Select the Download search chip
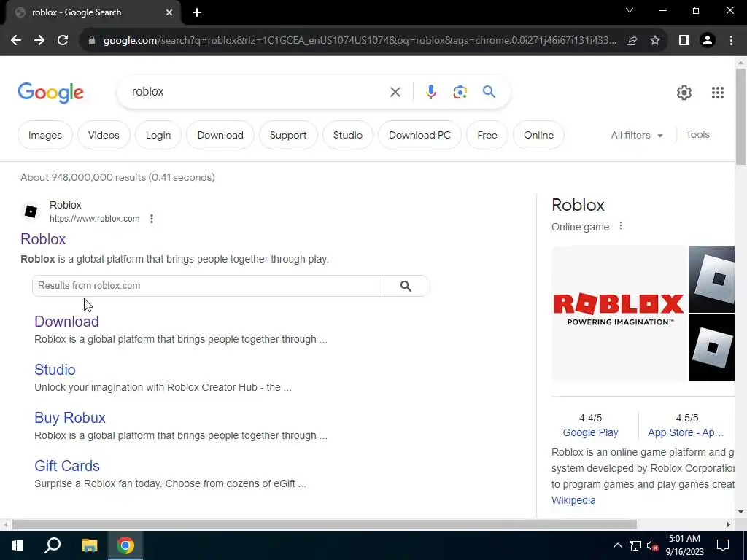Viewport: 747px width, 560px height. (x=220, y=135)
